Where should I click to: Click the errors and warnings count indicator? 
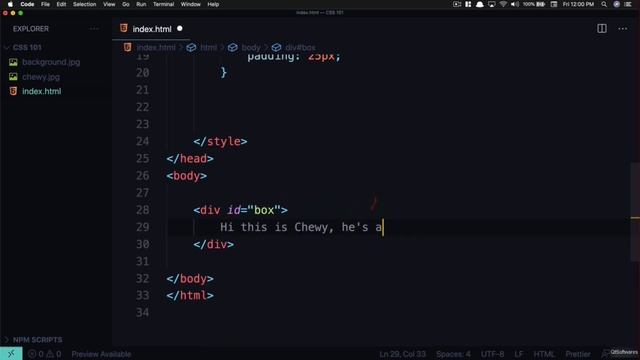[44, 354]
